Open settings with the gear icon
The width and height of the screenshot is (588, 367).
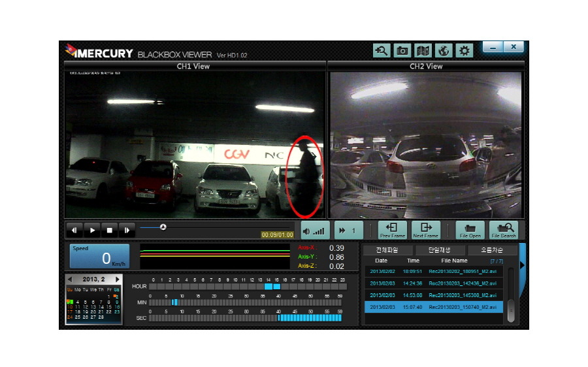click(x=465, y=50)
